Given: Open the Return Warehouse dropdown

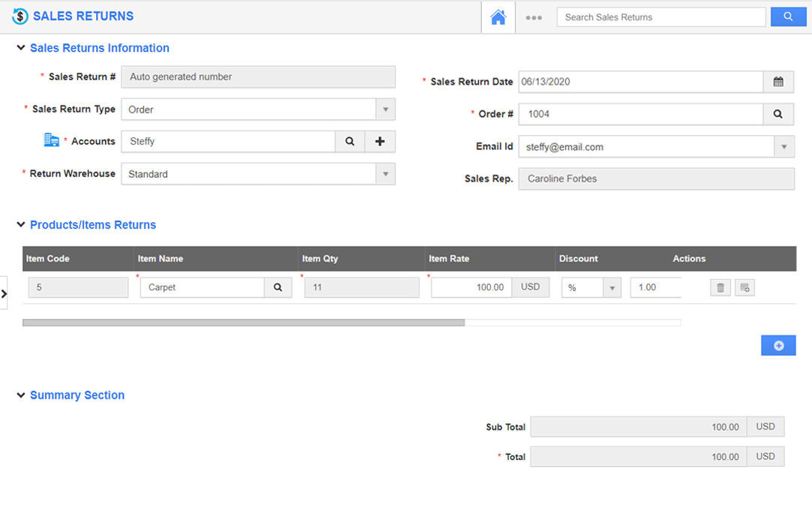Looking at the screenshot, I should click(385, 174).
